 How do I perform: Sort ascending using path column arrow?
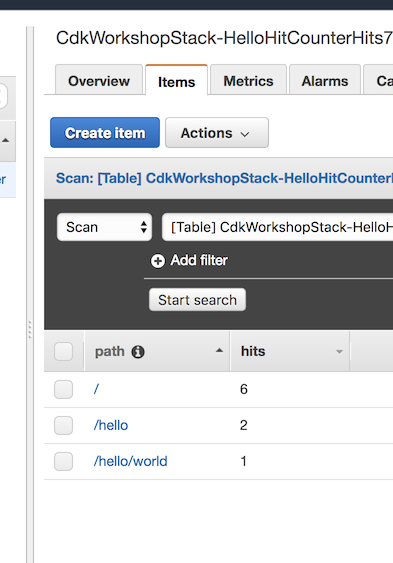tap(219, 350)
